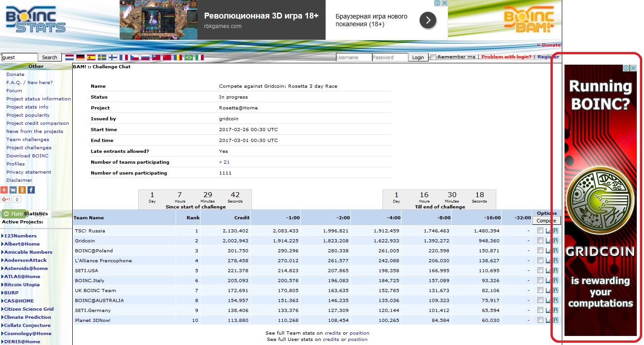Choose the Spanish flag language
Screen dimensions: 644x345
(91, 57)
